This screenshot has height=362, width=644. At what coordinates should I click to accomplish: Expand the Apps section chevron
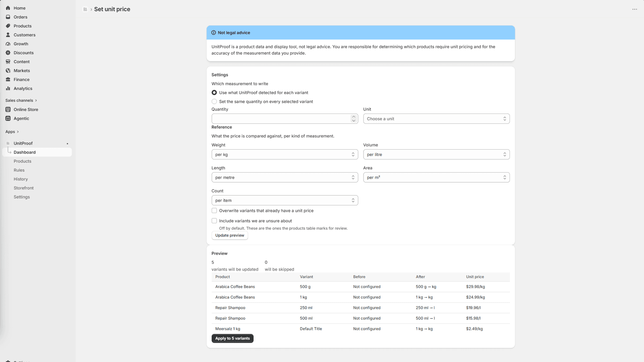click(x=18, y=132)
